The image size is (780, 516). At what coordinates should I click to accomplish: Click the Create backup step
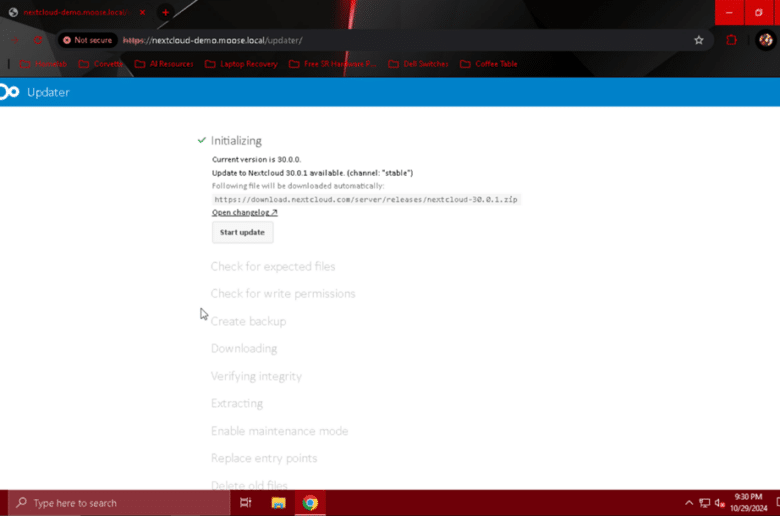tap(248, 321)
